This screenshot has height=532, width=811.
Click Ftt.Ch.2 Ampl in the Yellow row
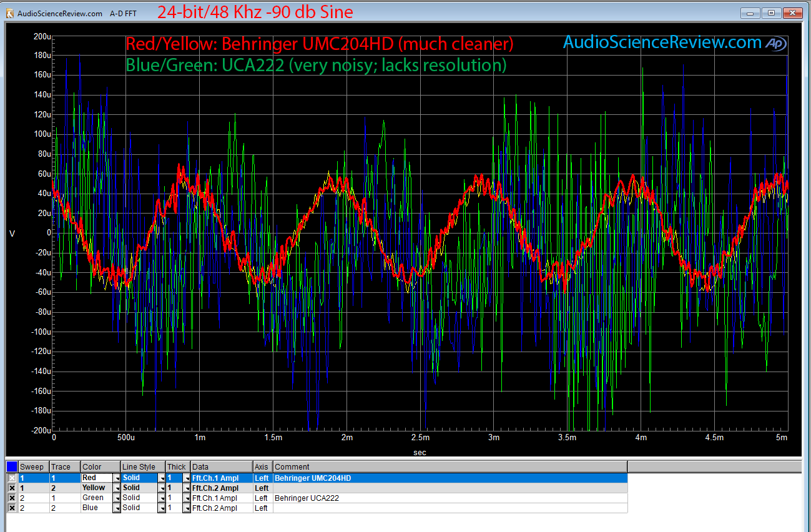tap(222, 488)
